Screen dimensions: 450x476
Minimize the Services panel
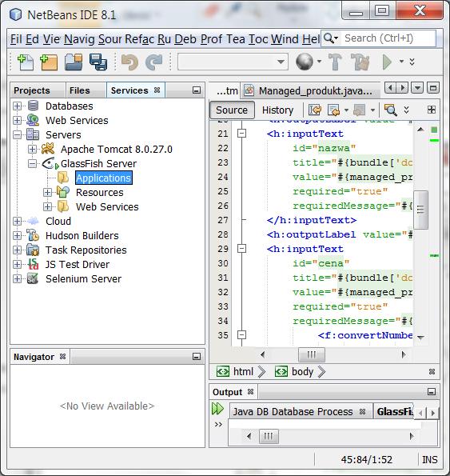click(x=197, y=90)
